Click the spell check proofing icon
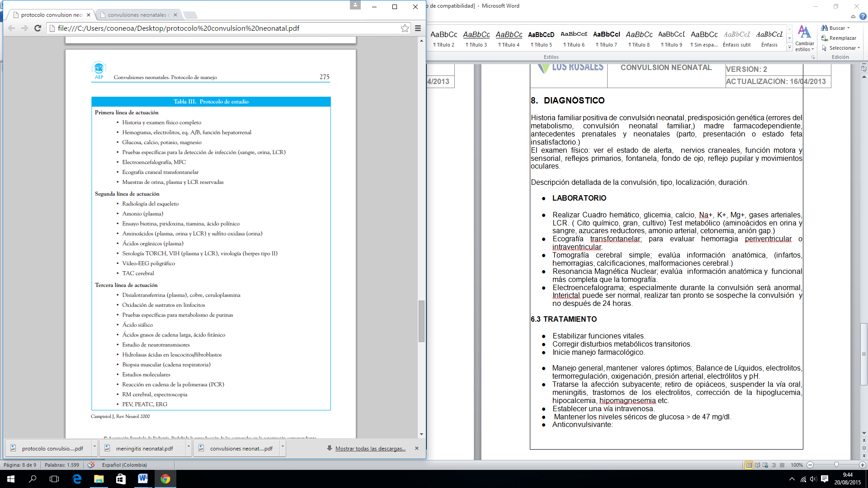Viewport: 868px width, 488px height. [x=91, y=465]
